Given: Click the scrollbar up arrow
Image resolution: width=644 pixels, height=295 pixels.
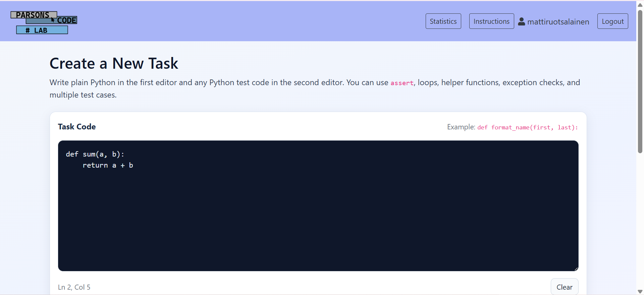Looking at the screenshot, I should [x=640, y=5].
